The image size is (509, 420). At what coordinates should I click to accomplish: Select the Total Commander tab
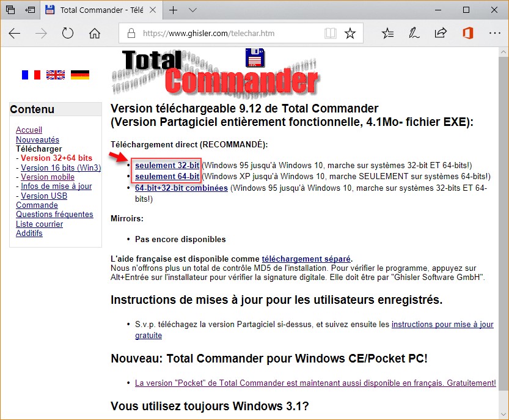pyautogui.click(x=101, y=10)
